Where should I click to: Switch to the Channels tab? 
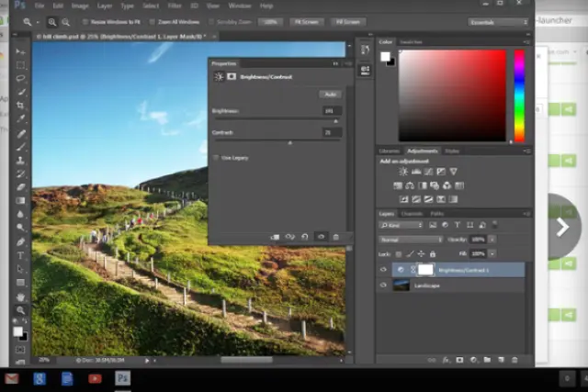pyautogui.click(x=412, y=213)
